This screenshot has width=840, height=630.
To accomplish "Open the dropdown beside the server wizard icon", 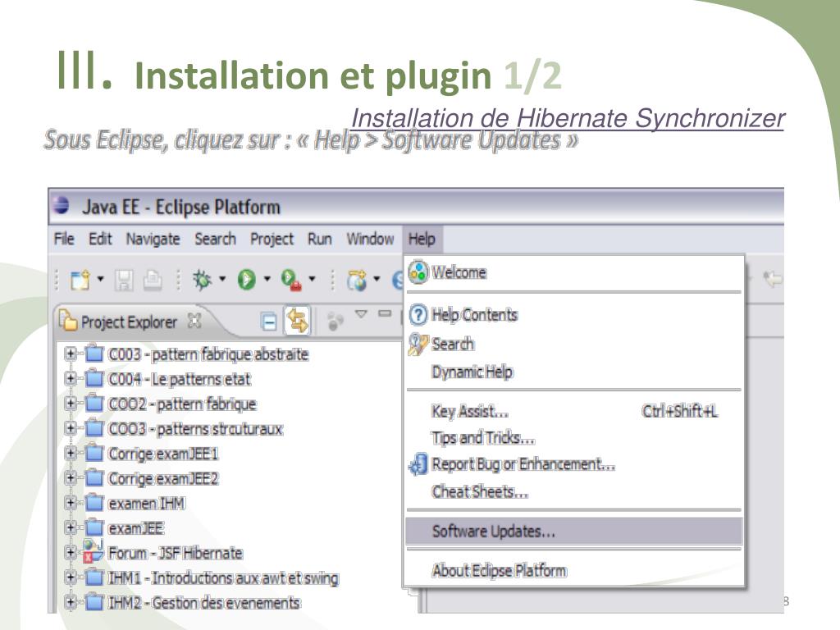I will (x=377, y=279).
